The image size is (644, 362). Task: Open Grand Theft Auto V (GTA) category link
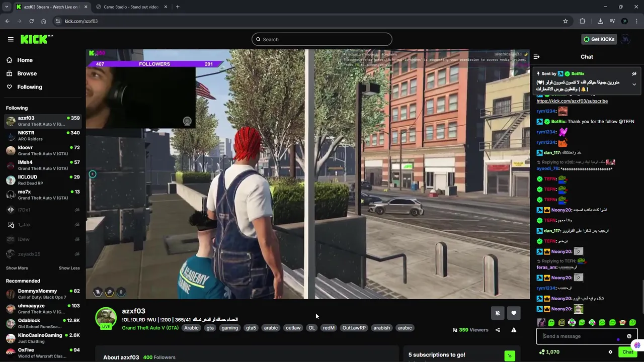pos(150,328)
